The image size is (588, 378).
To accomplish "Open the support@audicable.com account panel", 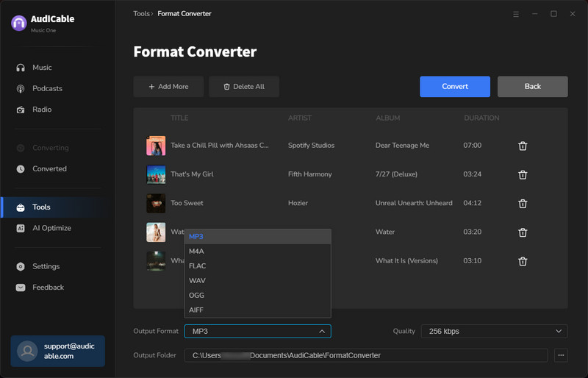I will point(58,351).
